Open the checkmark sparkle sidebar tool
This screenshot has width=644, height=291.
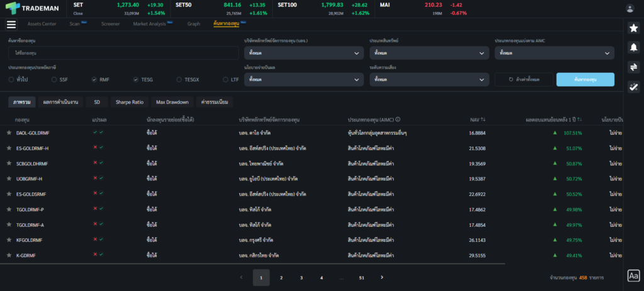633,87
